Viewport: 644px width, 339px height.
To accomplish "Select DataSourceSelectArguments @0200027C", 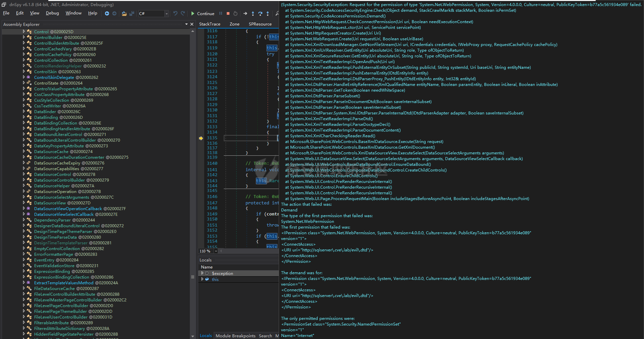I will [x=74, y=197].
